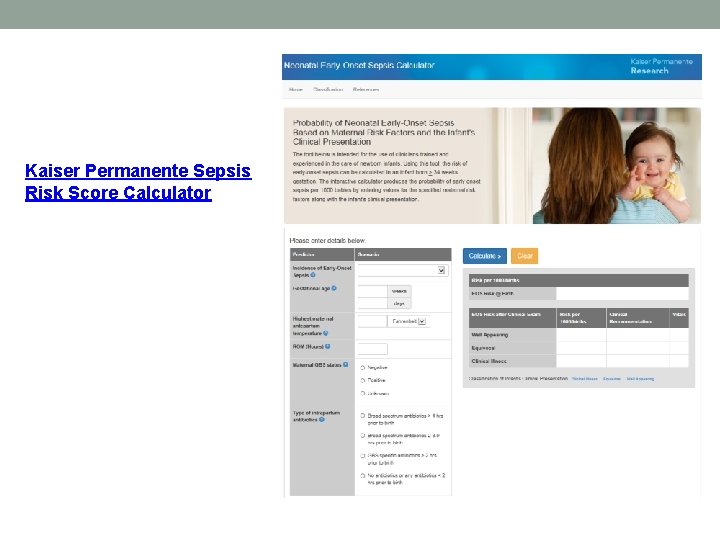
Task: Open the Equivocal classification link
Action: pos(612,379)
